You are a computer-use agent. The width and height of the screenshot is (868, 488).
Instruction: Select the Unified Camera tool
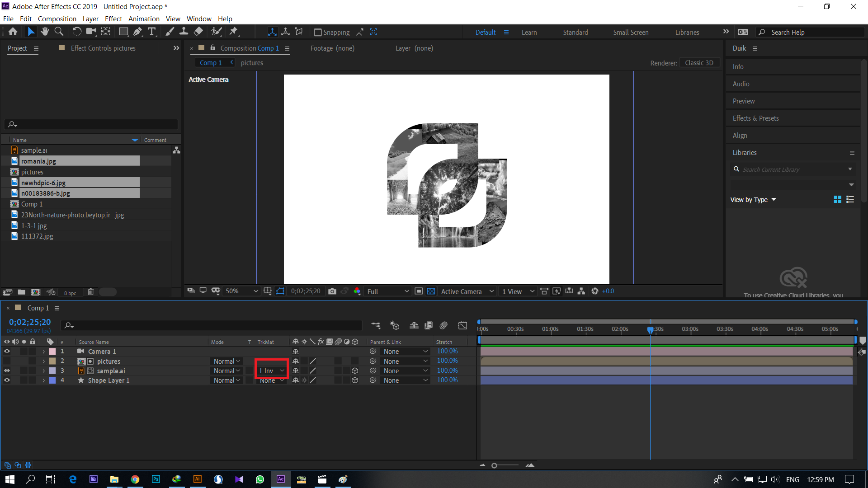91,32
